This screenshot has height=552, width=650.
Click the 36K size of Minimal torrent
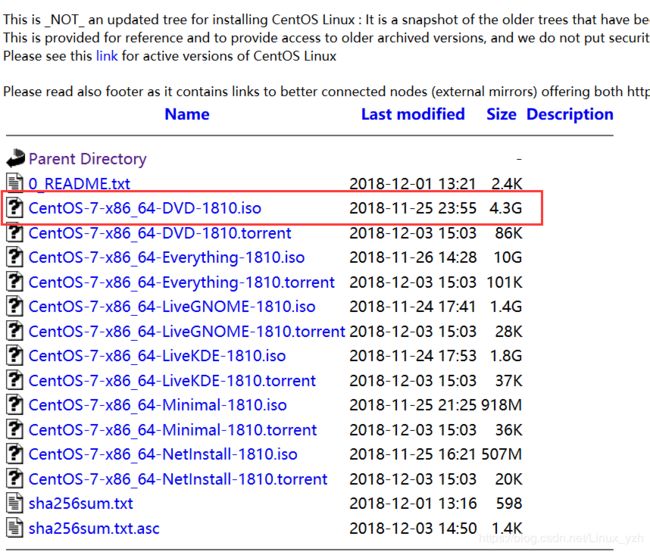(509, 430)
